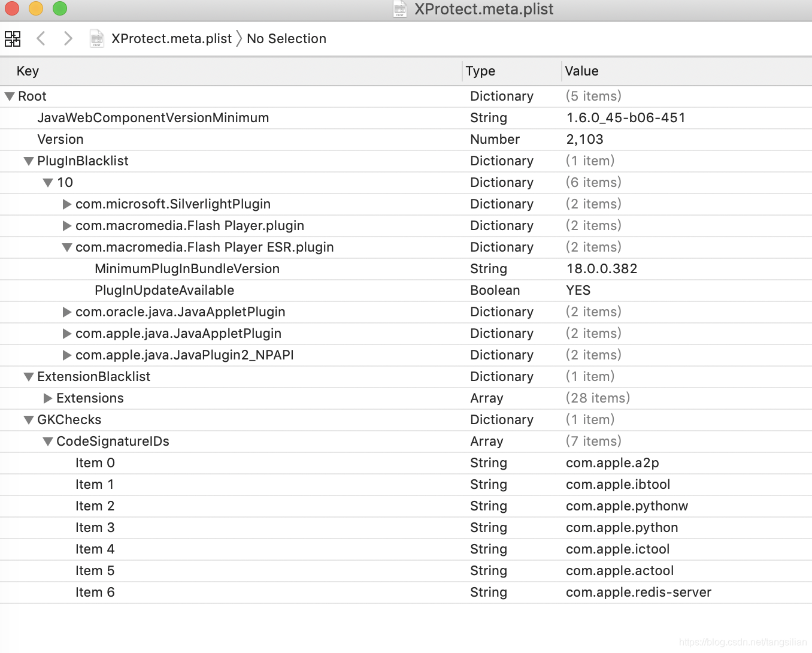This screenshot has width=812, height=653.
Task: Open the related items grid menu
Action: point(13,39)
